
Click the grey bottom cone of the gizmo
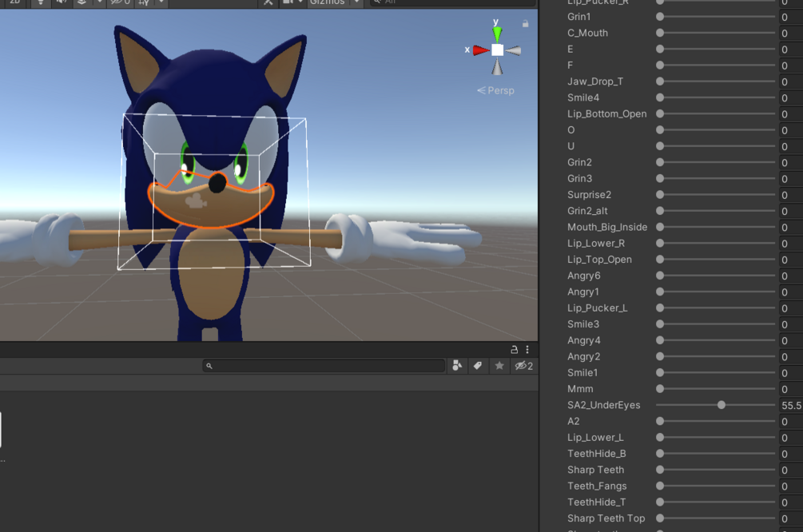point(497,66)
